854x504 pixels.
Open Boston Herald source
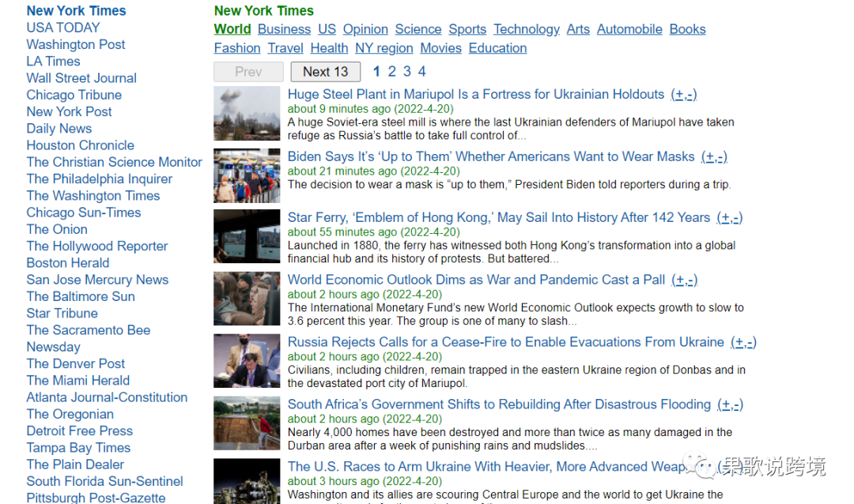[68, 264]
